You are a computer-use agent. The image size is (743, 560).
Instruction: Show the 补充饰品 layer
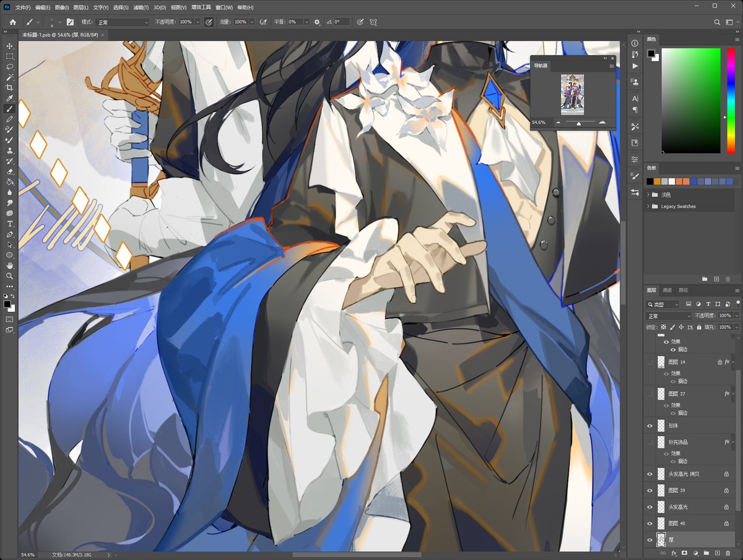tap(650, 442)
